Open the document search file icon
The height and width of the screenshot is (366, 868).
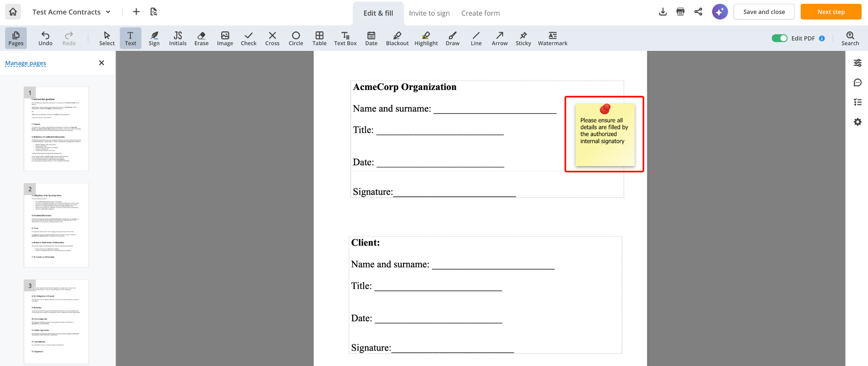(x=154, y=12)
